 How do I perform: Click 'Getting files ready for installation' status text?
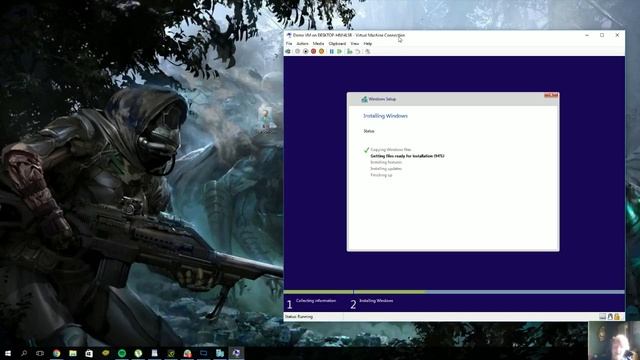click(407, 156)
